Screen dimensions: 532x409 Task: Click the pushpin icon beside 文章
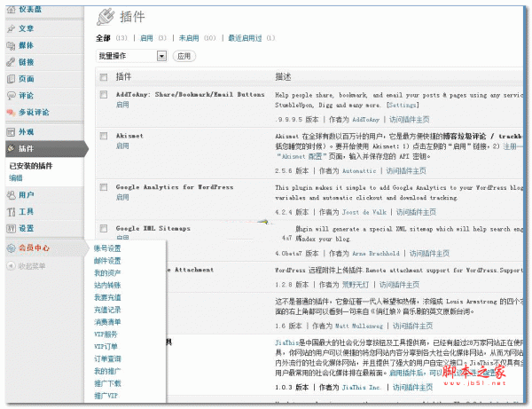(x=12, y=28)
